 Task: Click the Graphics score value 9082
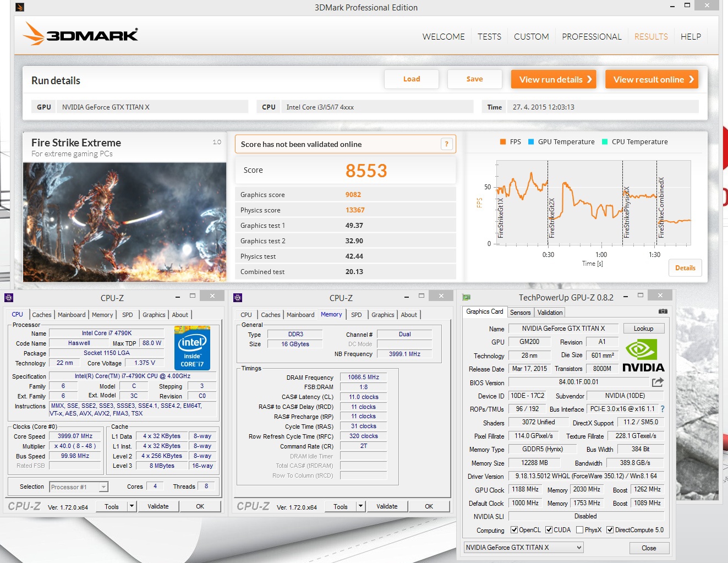pos(353,194)
